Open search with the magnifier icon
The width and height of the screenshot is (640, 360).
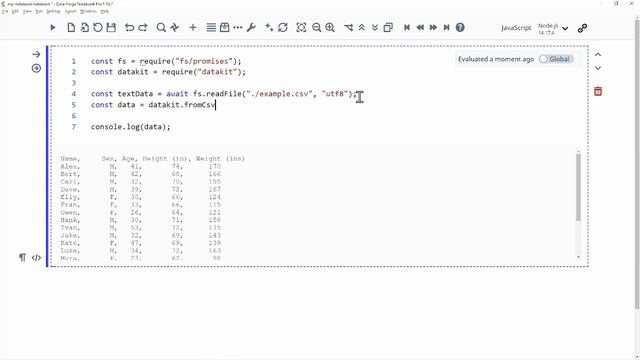(x=161, y=27)
